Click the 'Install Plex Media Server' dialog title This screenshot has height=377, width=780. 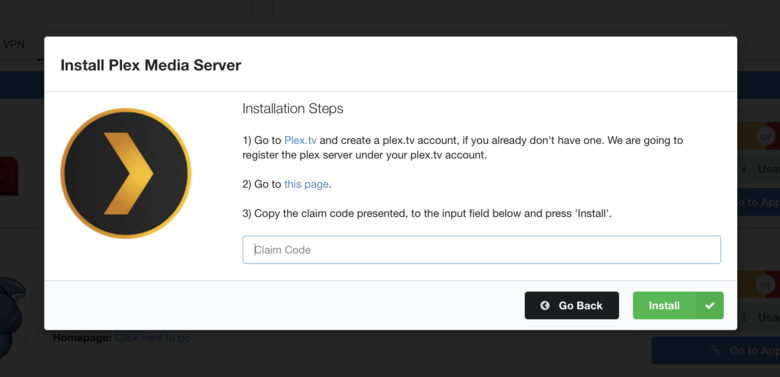point(151,65)
